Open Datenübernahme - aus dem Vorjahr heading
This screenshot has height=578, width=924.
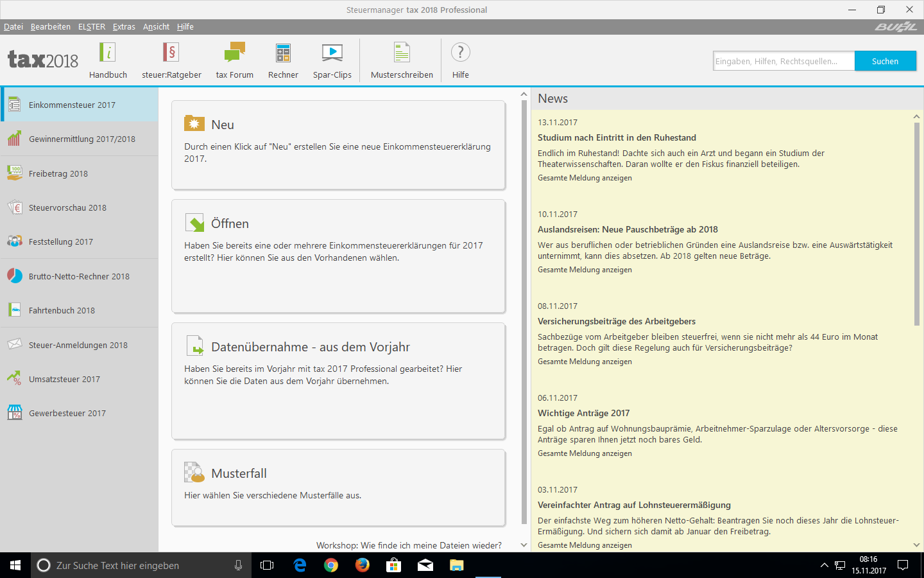coord(311,347)
